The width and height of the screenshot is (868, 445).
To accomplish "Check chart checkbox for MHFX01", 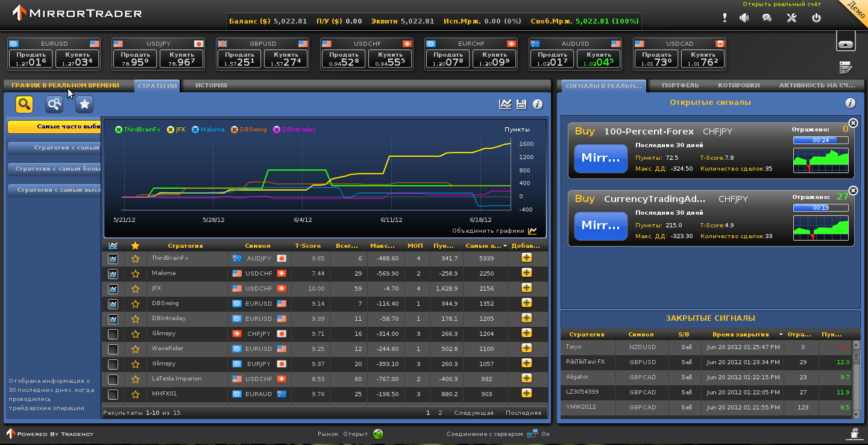I will tap(113, 394).
